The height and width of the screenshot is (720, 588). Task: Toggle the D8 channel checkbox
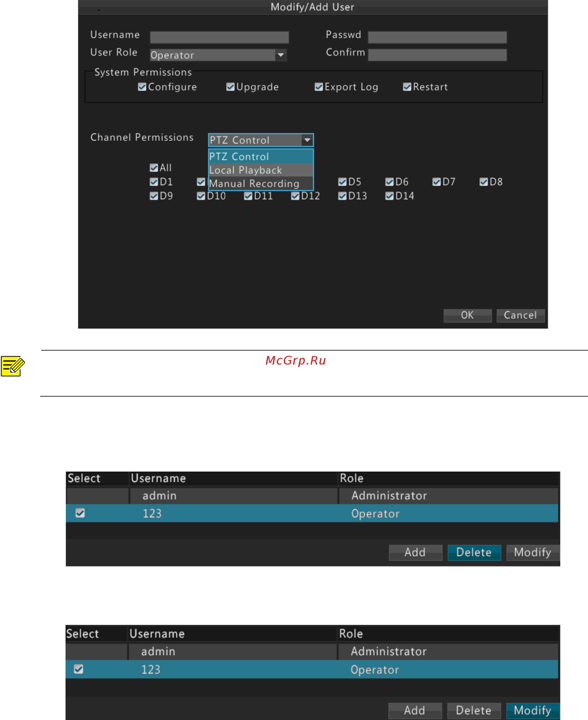click(x=484, y=182)
